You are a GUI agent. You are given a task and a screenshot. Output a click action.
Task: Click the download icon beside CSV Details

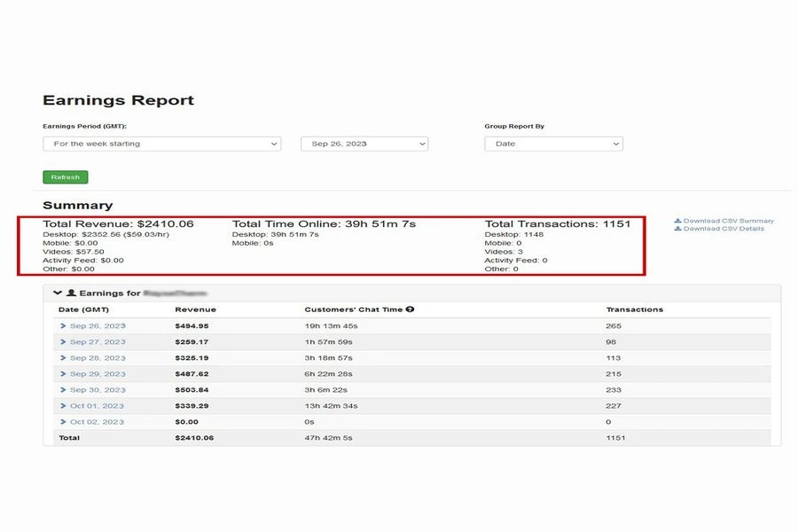point(678,229)
